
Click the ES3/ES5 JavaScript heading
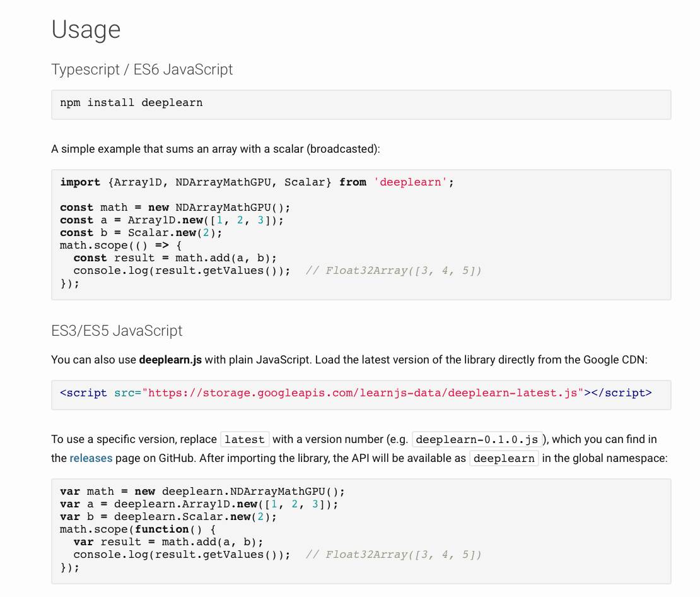click(117, 331)
